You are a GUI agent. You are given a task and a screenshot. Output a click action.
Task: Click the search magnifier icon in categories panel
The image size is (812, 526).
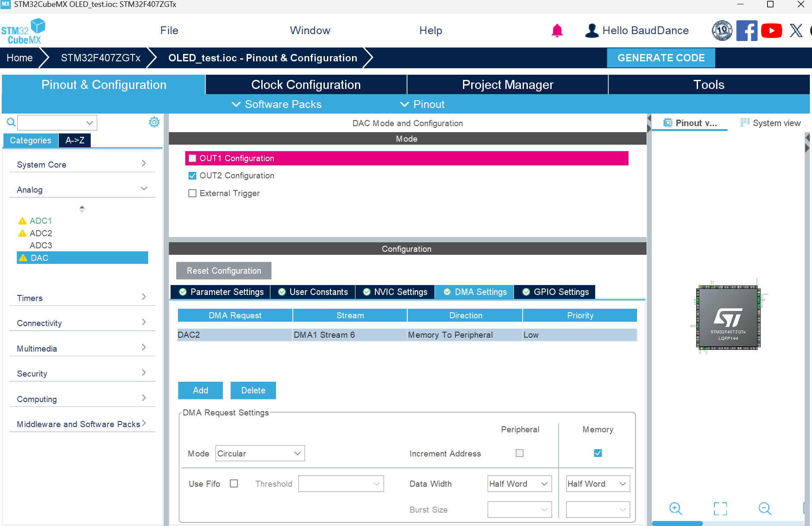11,122
